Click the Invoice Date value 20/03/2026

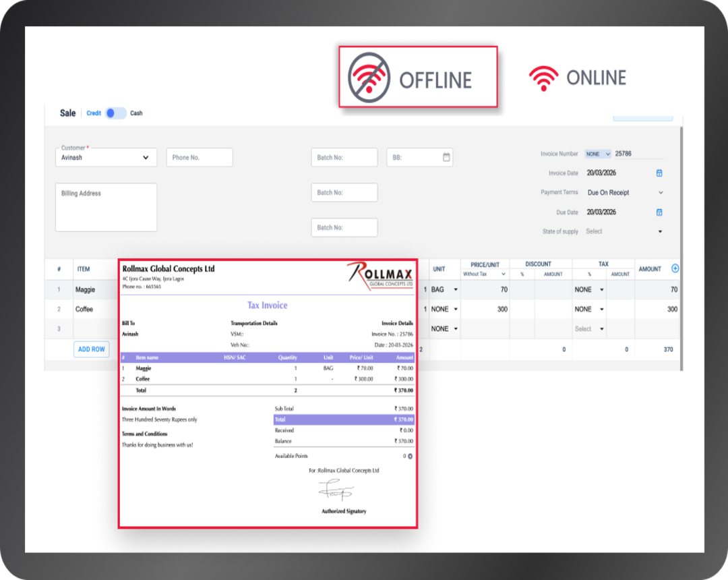click(602, 173)
